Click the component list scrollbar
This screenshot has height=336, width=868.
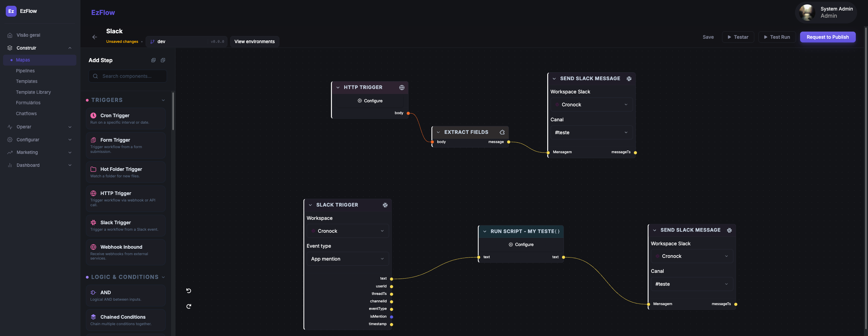click(x=173, y=111)
